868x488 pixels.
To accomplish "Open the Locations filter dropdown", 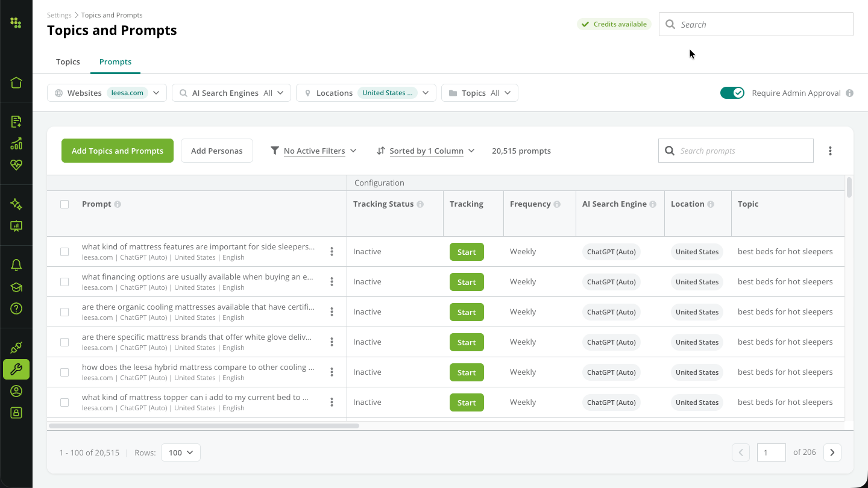I will [366, 93].
